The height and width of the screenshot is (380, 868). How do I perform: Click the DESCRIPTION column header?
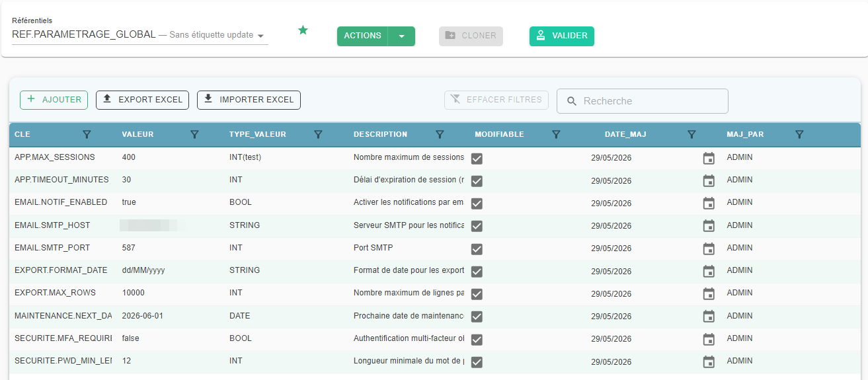click(380, 134)
